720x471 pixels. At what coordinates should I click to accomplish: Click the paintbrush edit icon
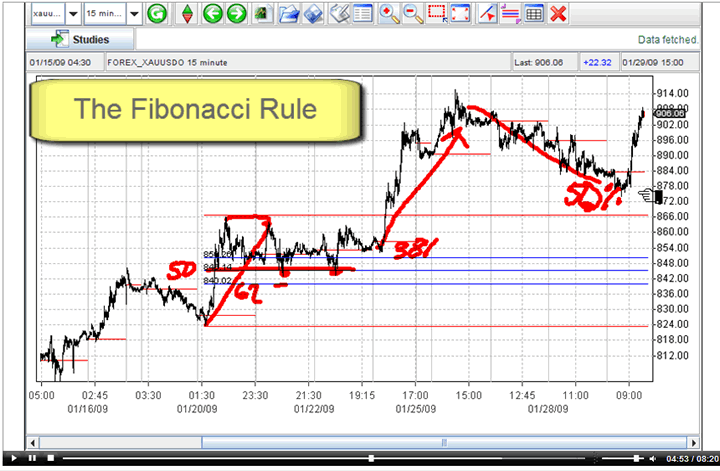pyautogui.click(x=340, y=14)
